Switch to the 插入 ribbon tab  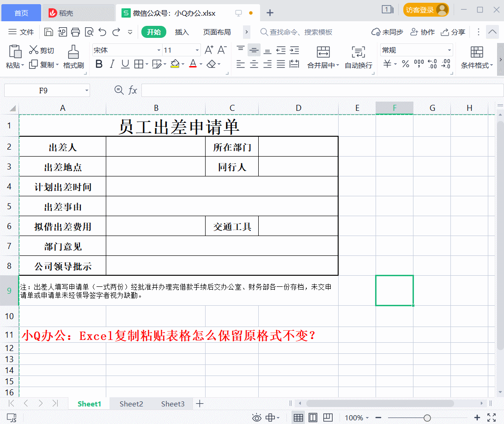click(182, 32)
